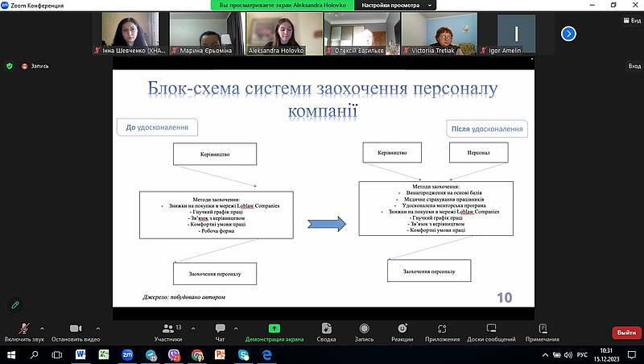Viewport: 644px width, 364px height.
Task: Stop camera with Остановить видео button
Action: click(x=75, y=332)
